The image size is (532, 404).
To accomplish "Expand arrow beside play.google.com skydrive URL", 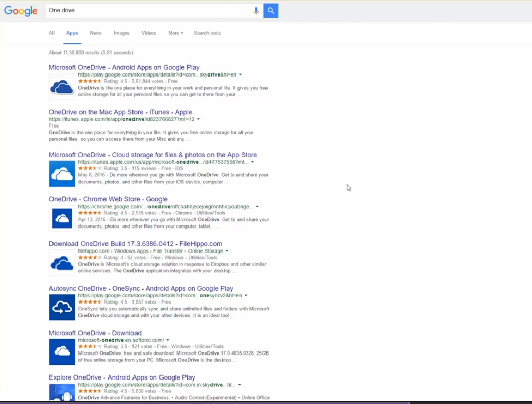I will (240, 74).
